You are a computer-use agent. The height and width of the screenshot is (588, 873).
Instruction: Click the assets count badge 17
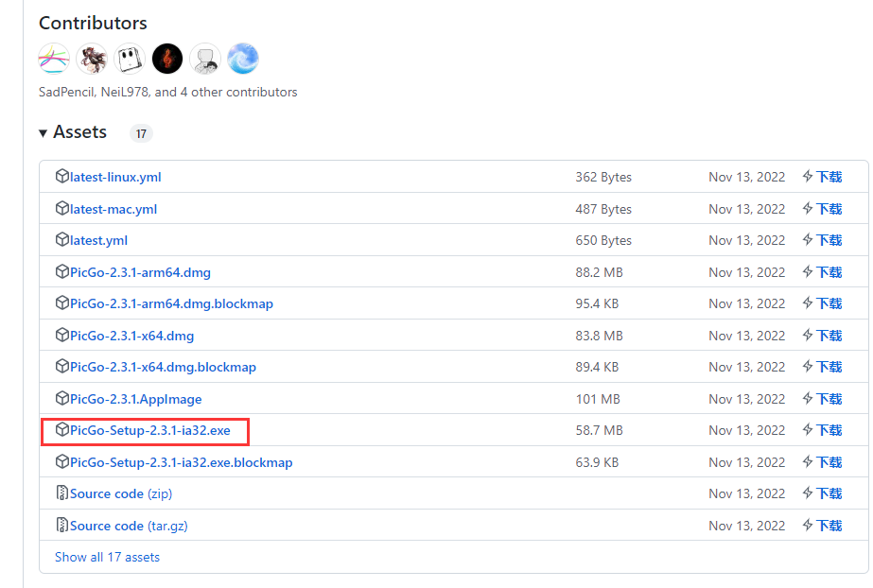pos(141,133)
